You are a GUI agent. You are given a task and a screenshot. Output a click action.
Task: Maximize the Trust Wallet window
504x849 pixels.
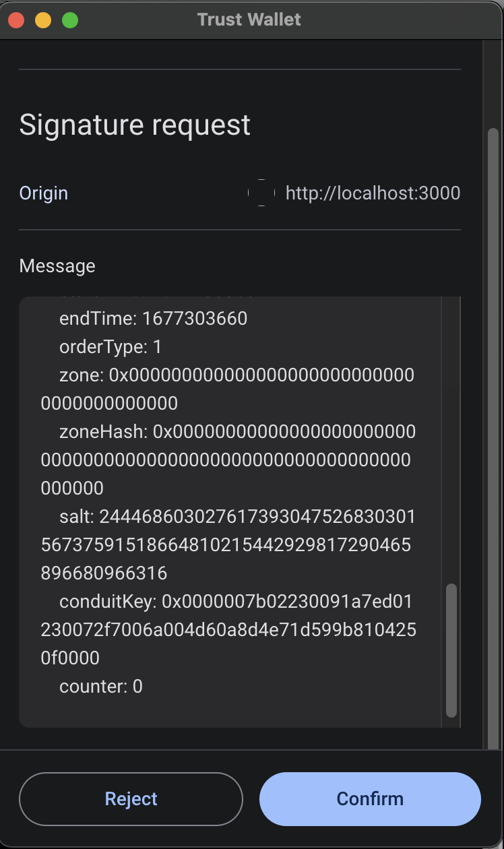70,20
